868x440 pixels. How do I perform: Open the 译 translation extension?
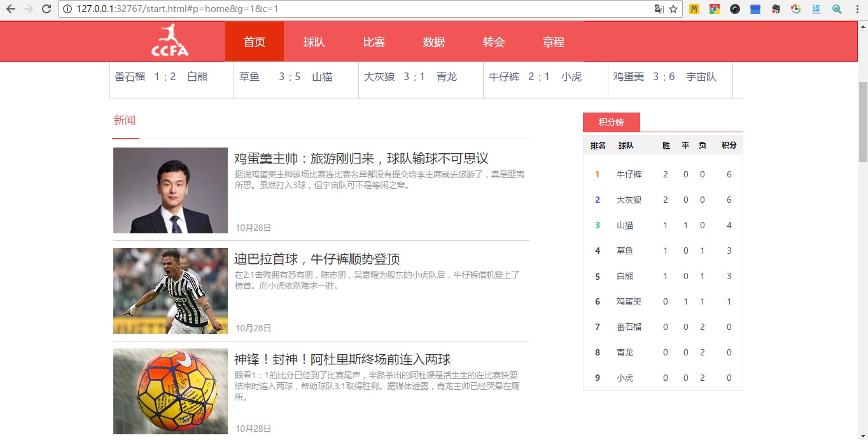tap(816, 9)
